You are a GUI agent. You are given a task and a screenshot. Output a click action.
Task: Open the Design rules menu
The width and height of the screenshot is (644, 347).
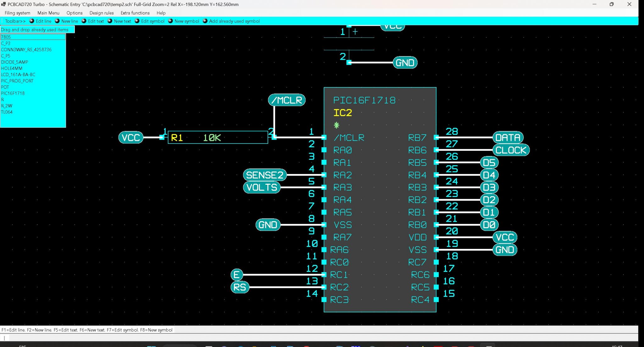[x=102, y=13]
